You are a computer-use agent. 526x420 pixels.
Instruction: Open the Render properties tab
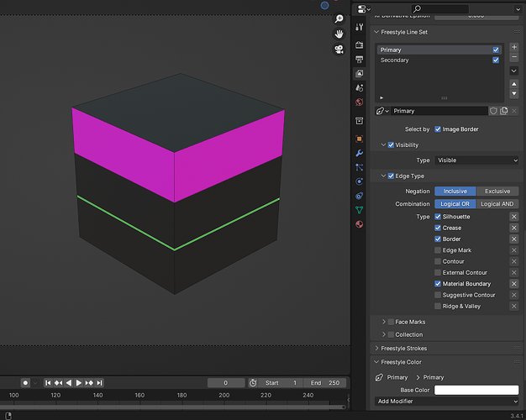coord(360,45)
